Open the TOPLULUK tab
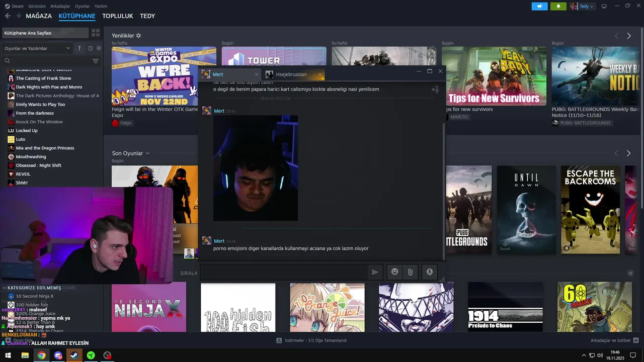Screen dimensions: 644x362 coord(118,16)
